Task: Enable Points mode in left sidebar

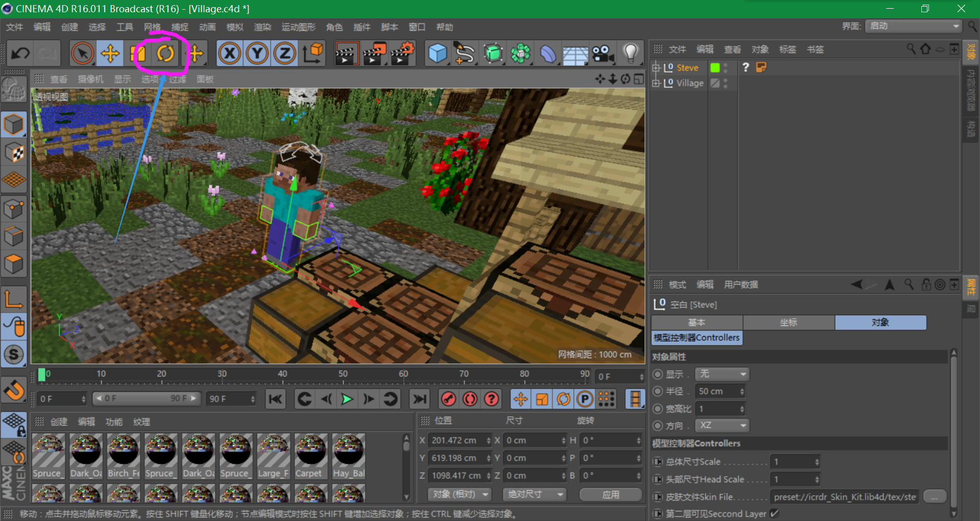Action: 14,209
